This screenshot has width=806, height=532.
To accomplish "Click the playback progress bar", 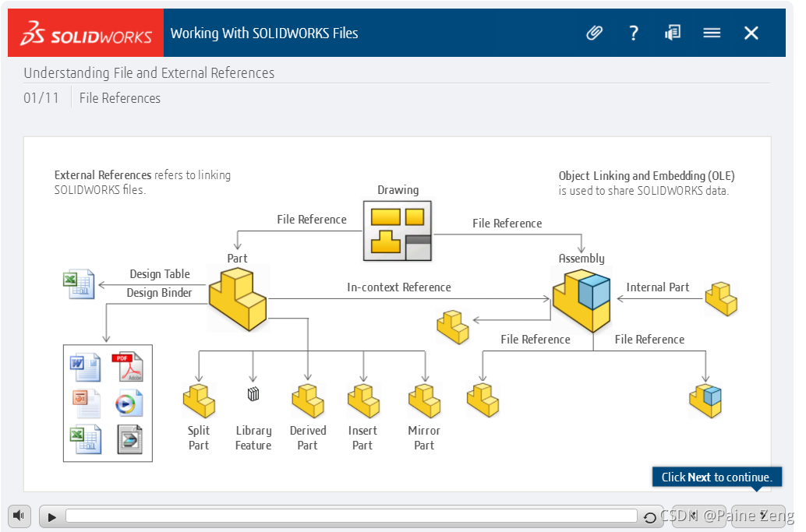I will pos(352,516).
